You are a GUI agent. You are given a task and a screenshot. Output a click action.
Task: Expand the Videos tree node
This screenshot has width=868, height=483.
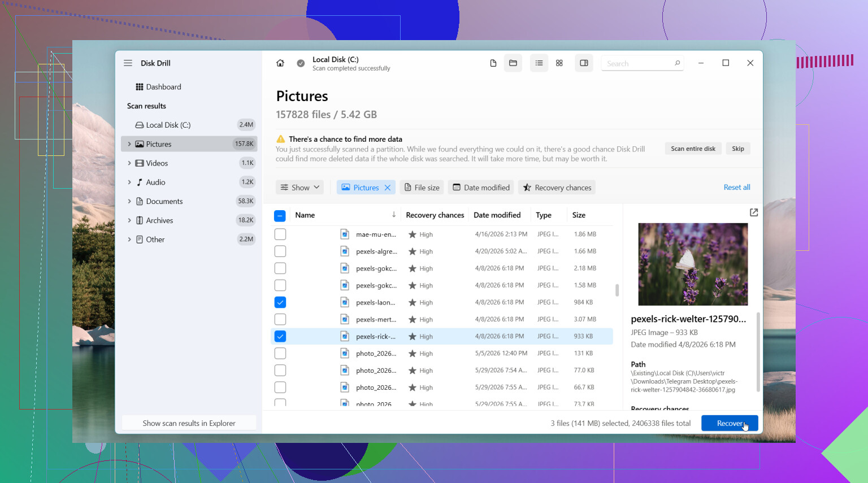pos(129,163)
